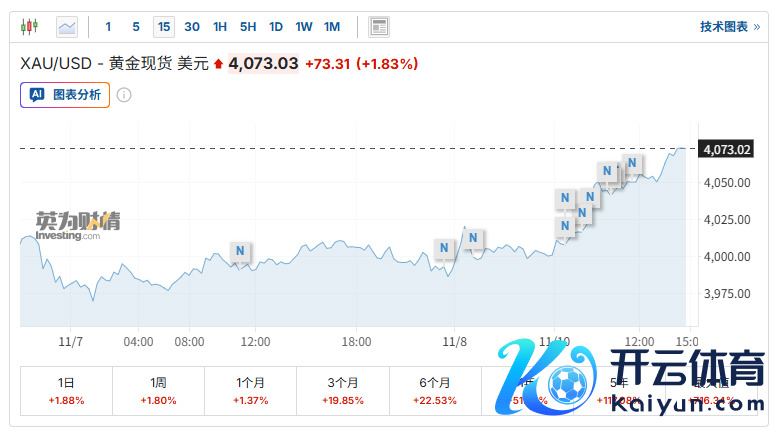
Task: Click the info icon beside 图表分析
Action: tap(124, 95)
